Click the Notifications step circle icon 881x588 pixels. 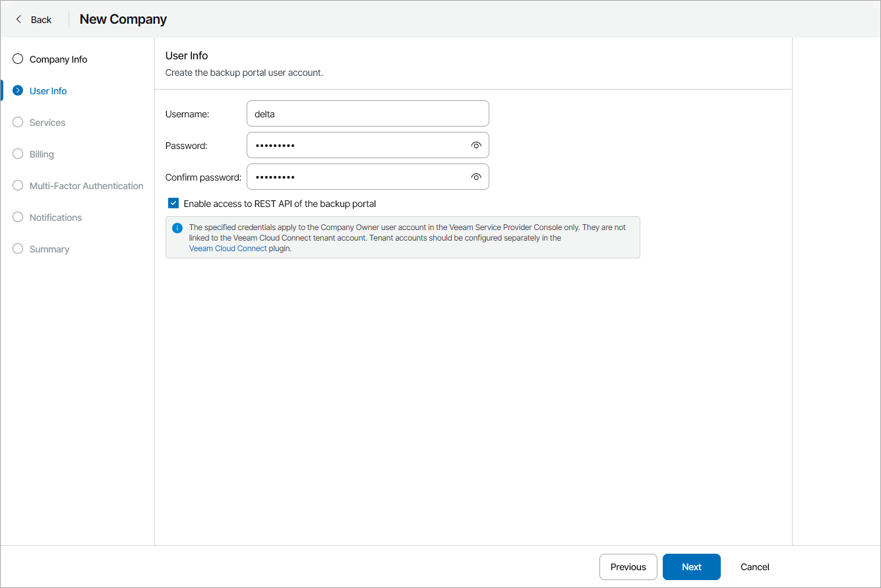18,218
